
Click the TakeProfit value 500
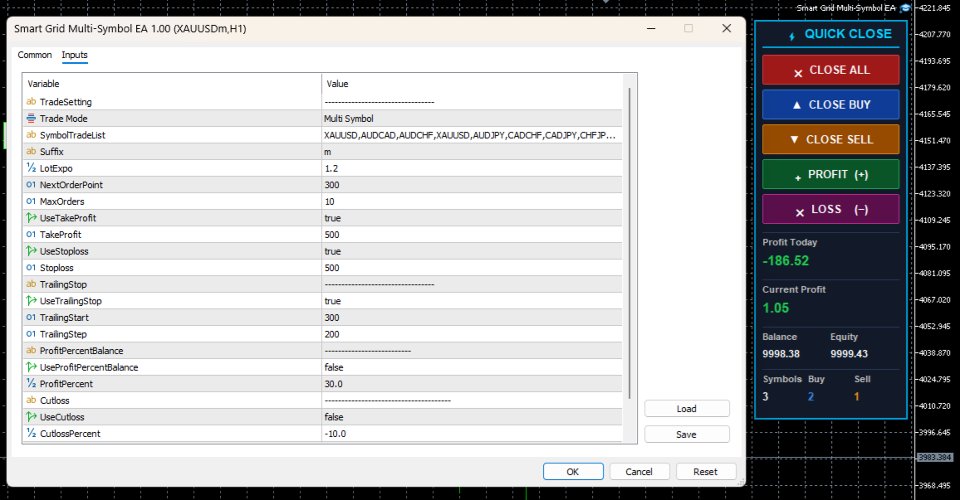tap(332, 234)
